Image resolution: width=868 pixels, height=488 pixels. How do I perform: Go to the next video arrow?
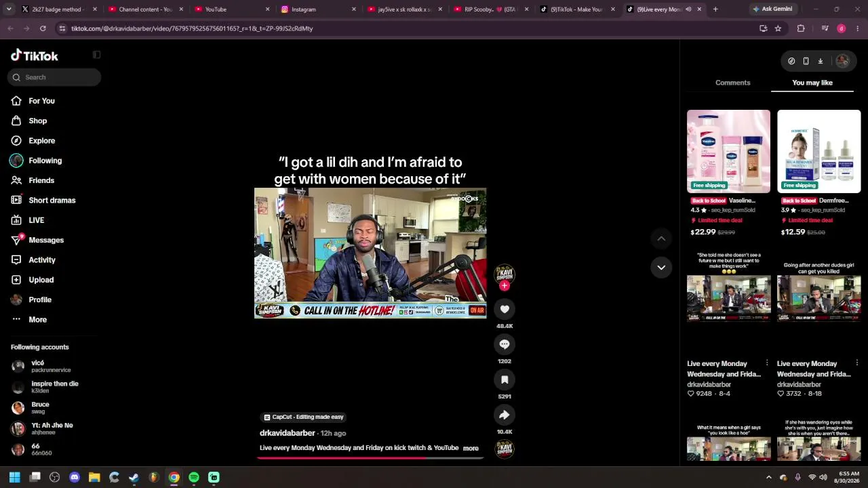(661, 268)
